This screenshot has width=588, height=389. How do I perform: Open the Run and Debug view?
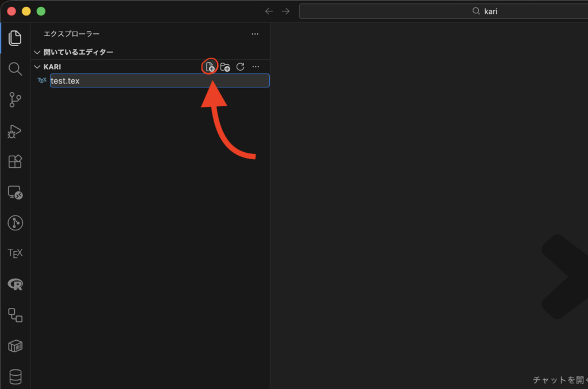[x=15, y=131]
